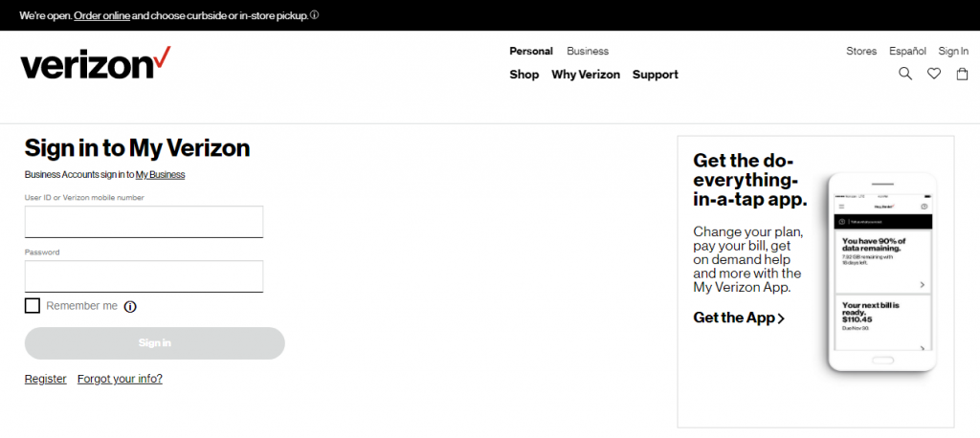The image size is (980, 438).
Task: Click the My Verizon app phone image
Action: 882,273
